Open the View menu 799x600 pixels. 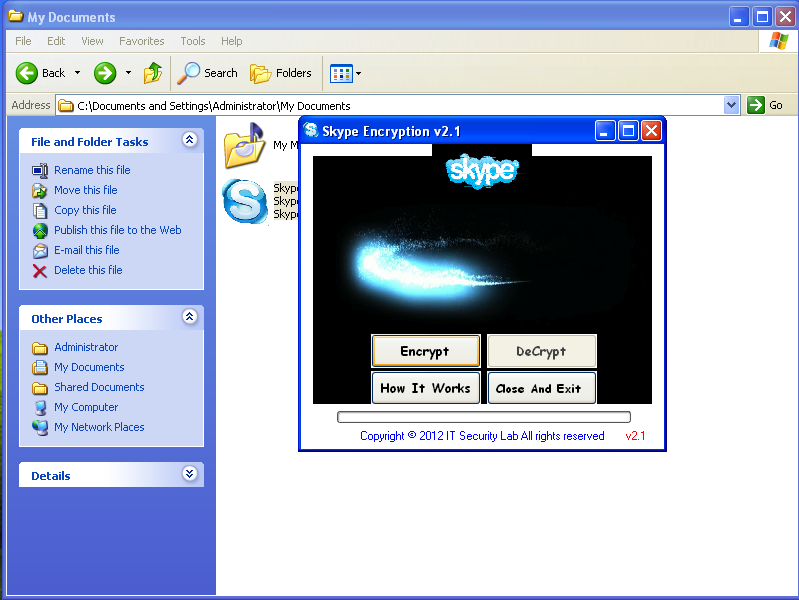(92, 41)
